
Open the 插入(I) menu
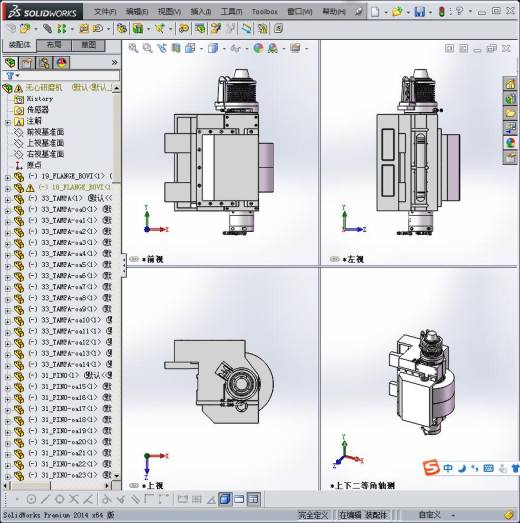pos(200,12)
